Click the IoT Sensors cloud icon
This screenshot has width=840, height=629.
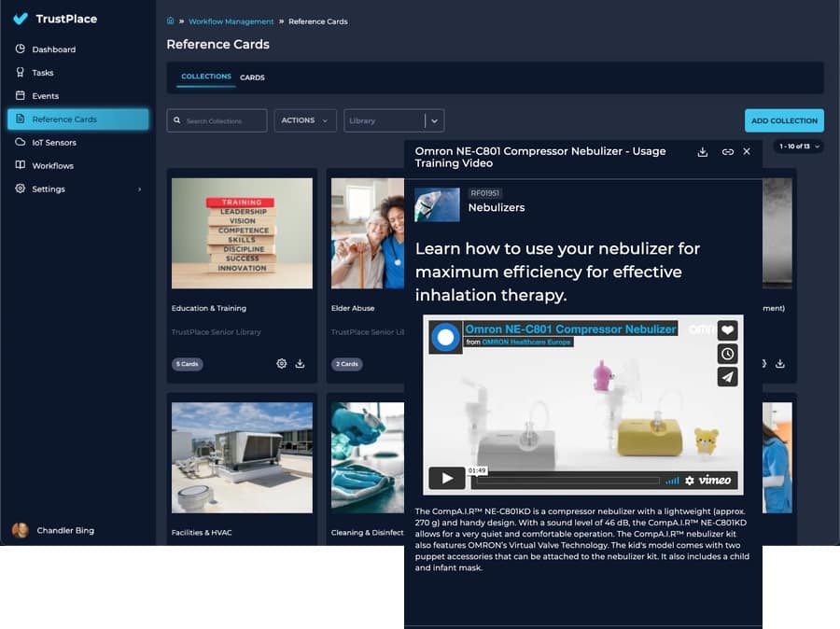(21, 142)
